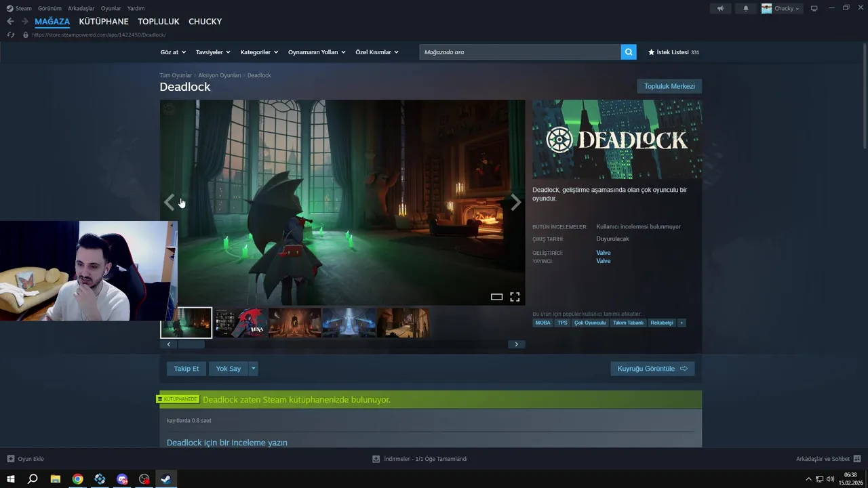This screenshot has width=868, height=488.
Task: Reload the store page with refresh icon
Action: coord(11,35)
